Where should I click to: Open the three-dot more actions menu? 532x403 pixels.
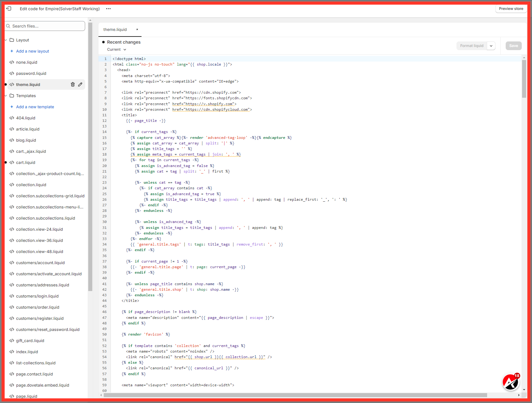108,9
